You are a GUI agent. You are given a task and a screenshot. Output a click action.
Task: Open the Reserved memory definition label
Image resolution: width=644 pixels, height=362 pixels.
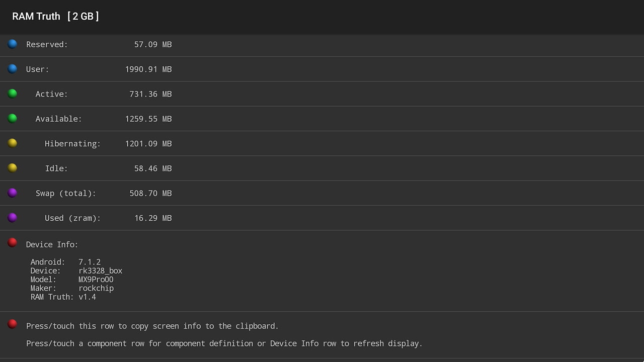pyautogui.click(x=47, y=45)
